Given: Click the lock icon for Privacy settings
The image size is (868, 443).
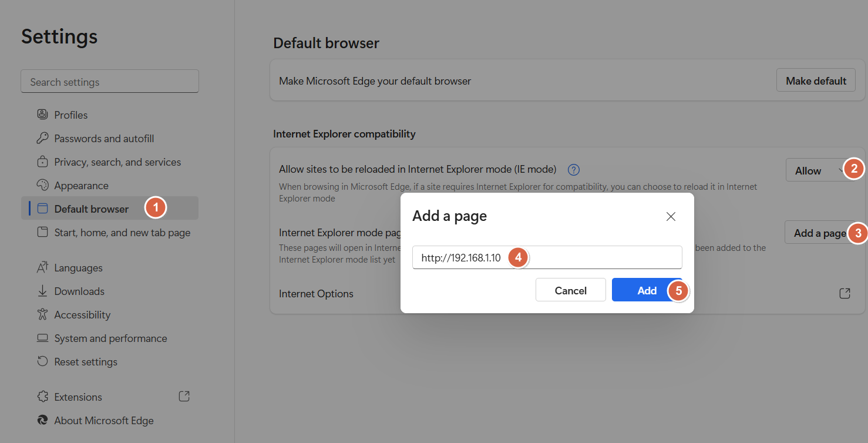Looking at the screenshot, I should (42, 162).
